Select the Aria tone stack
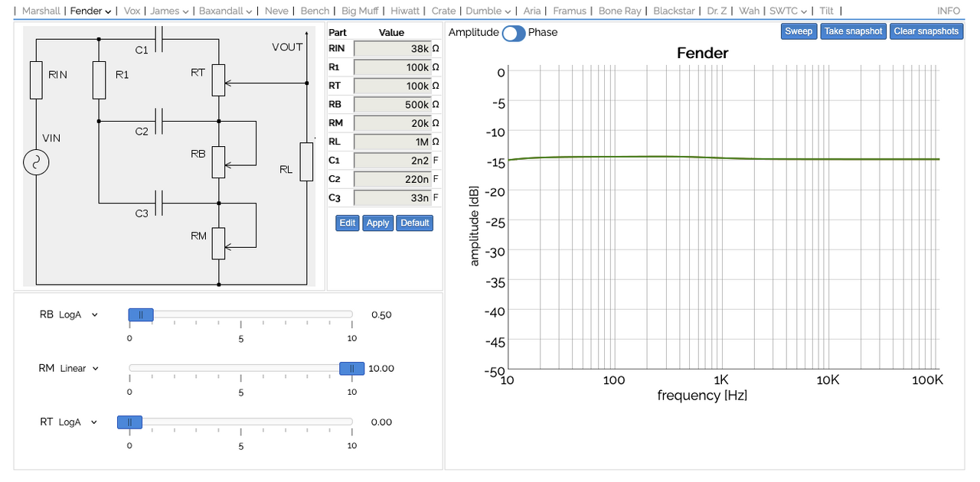This screenshot has width=980, height=482. click(532, 11)
